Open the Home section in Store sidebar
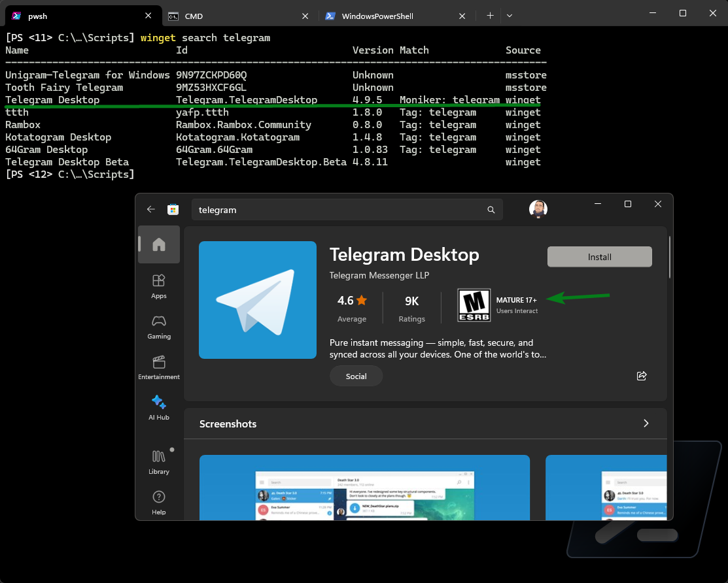The height and width of the screenshot is (583, 728). tap(159, 244)
